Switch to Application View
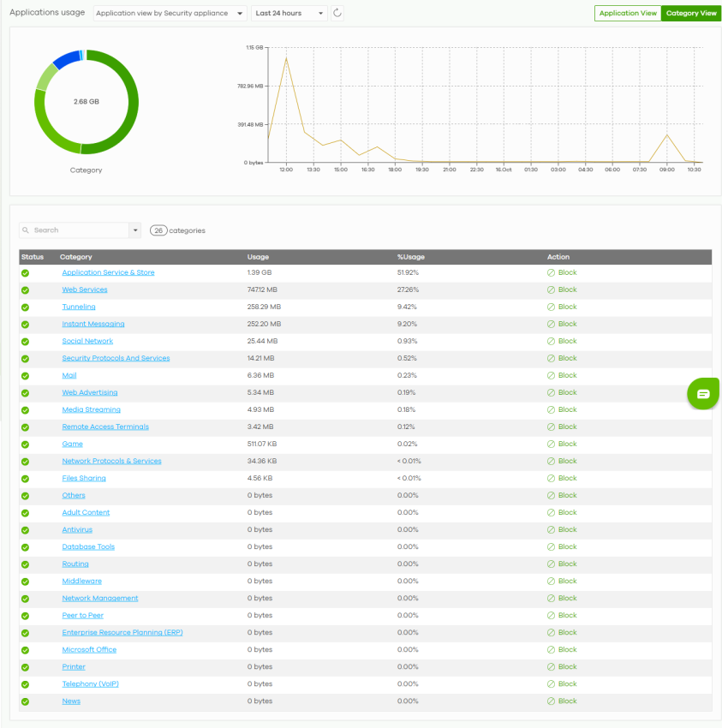722x728 pixels. [x=628, y=14]
